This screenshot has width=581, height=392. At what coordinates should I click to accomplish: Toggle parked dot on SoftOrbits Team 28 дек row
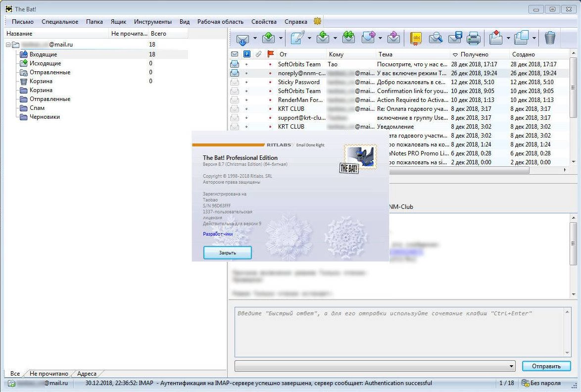pos(246,64)
